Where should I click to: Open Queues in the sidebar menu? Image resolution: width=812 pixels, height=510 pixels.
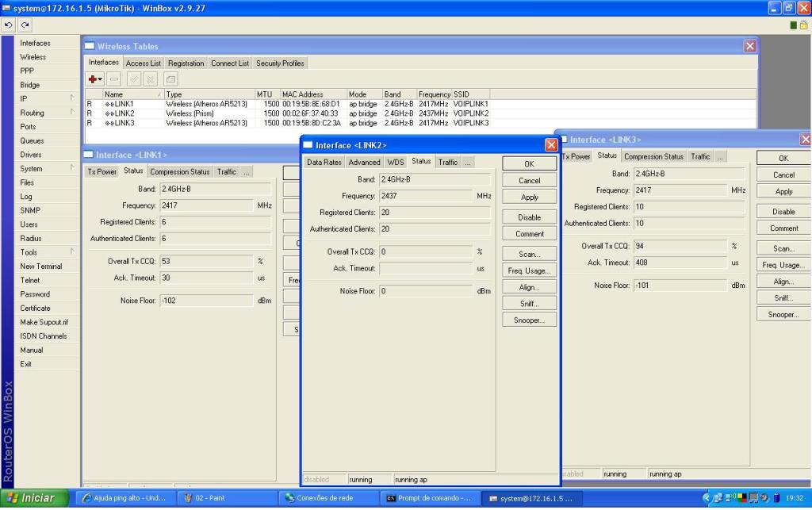(x=32, y=140)
